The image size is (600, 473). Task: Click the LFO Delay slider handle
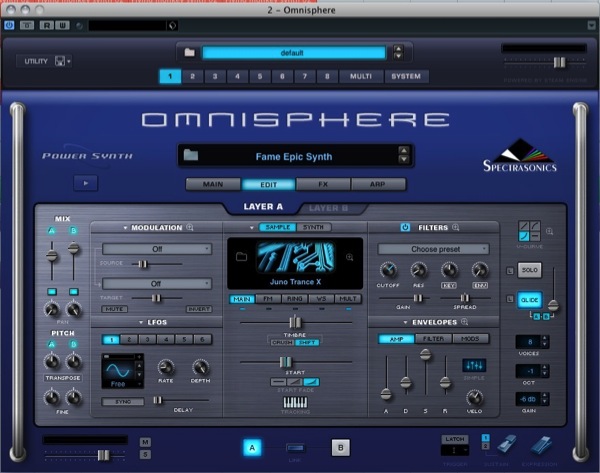(x=157, y=400)
